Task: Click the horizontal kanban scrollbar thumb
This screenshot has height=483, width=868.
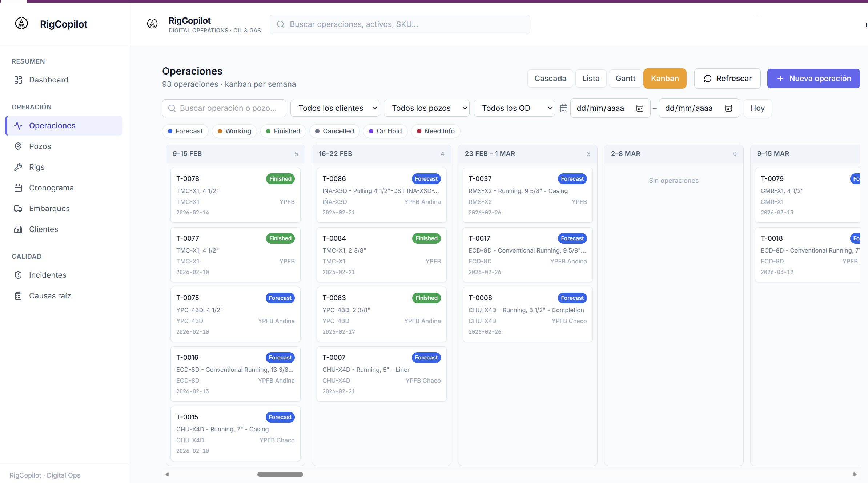Action: [x=280, y=475]
